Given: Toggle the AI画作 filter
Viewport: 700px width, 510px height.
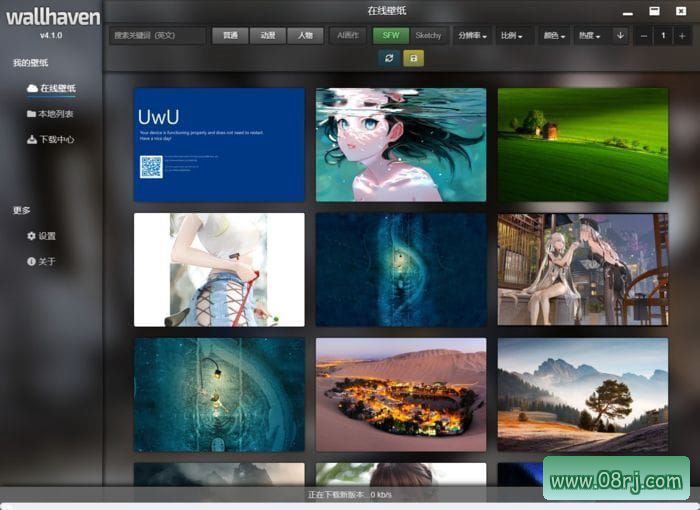Looking at the screenshot, I should coord(348,35).
